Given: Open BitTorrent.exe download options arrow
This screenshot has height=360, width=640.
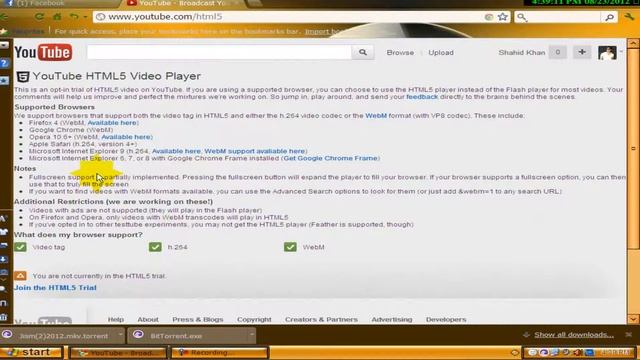Looking at the screenshot, I should (x=252, y=335).
